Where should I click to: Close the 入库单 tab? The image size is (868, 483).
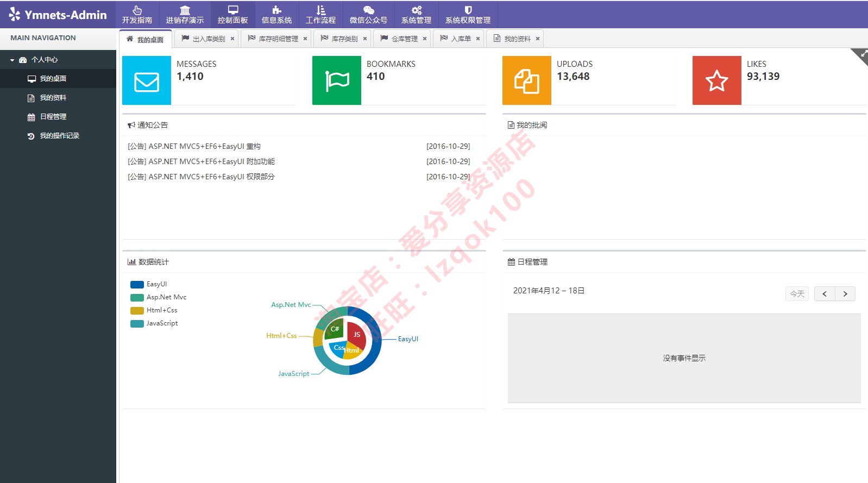click(478, 39)
